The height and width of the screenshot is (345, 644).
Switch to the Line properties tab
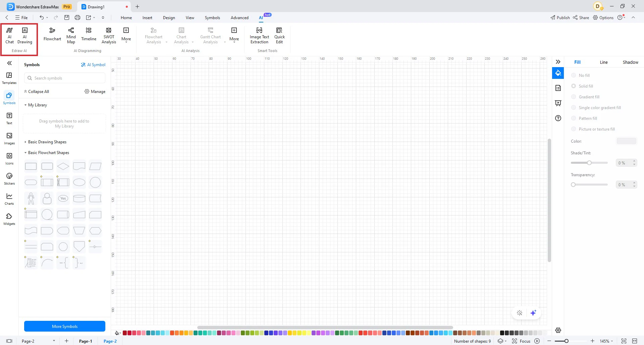[604, 62]
